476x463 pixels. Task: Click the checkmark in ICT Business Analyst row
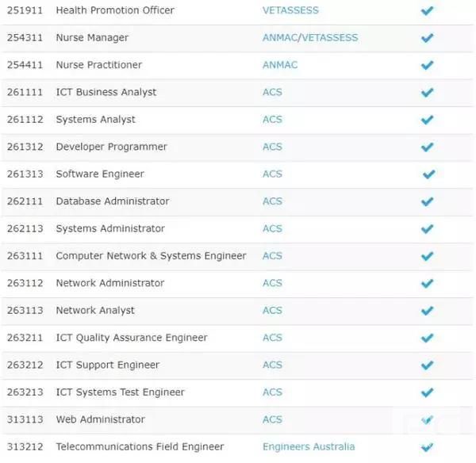427,93
